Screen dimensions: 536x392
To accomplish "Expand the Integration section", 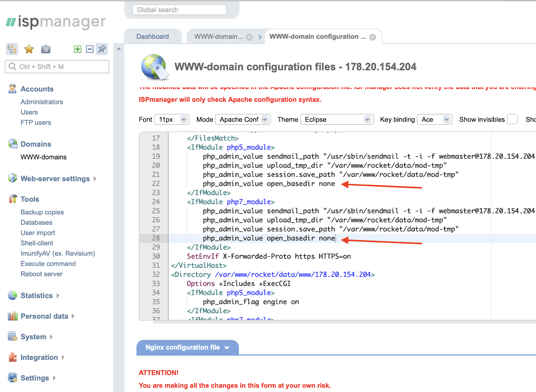I will click(x=63, y=358).
